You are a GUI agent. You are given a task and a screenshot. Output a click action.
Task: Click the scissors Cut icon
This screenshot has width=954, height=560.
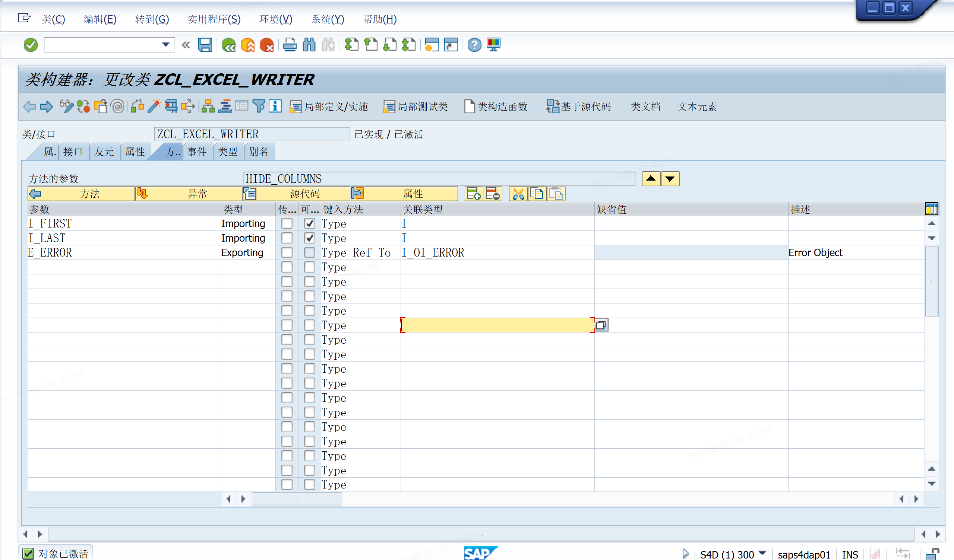tap(519, 194)
